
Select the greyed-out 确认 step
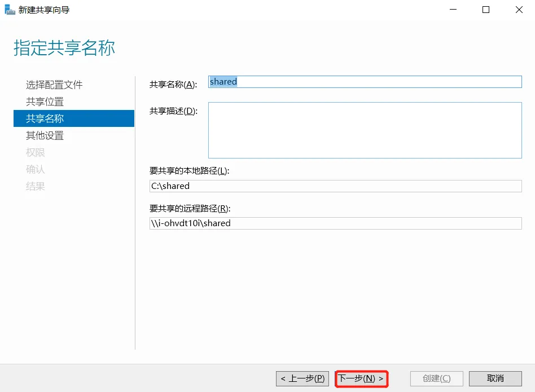[x=35, y=169]
